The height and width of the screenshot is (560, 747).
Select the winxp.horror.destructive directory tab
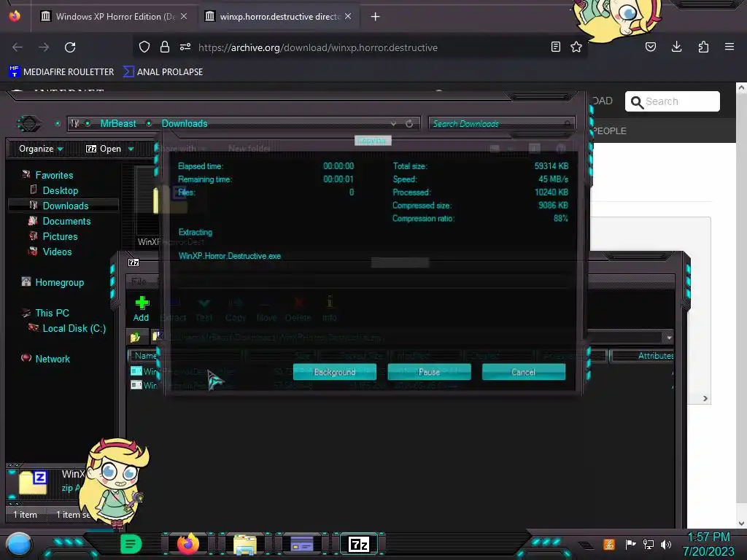click(x=279, y=17)
